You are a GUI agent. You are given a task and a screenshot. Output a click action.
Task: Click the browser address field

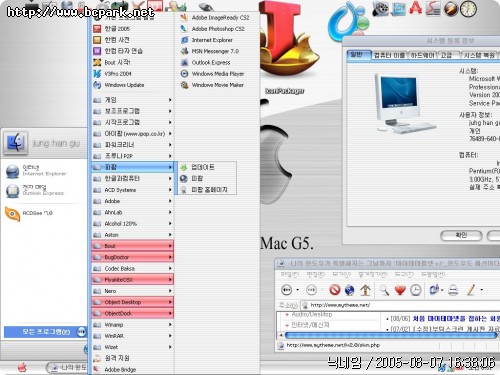[x=400, y=305]
